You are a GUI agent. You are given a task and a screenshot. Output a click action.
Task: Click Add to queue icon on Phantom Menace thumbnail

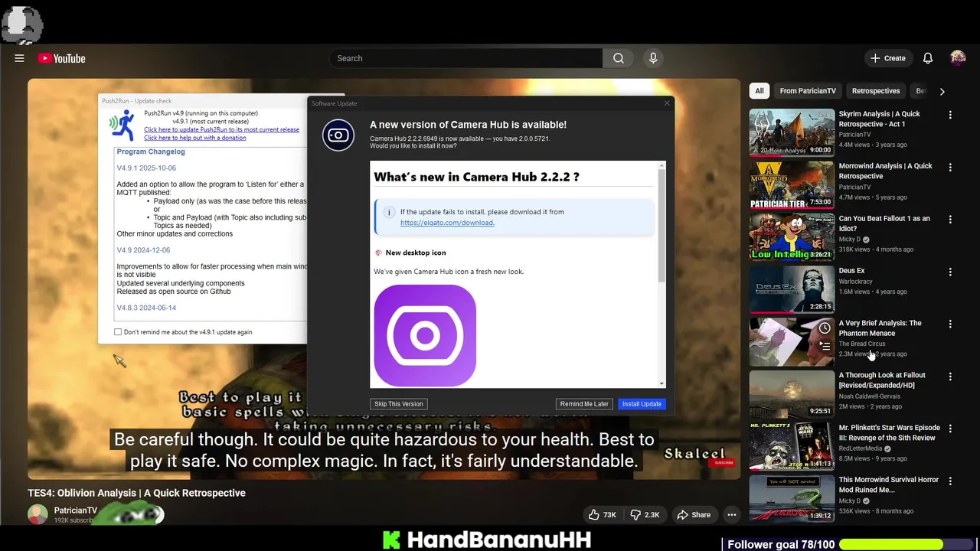click(825, 346)
